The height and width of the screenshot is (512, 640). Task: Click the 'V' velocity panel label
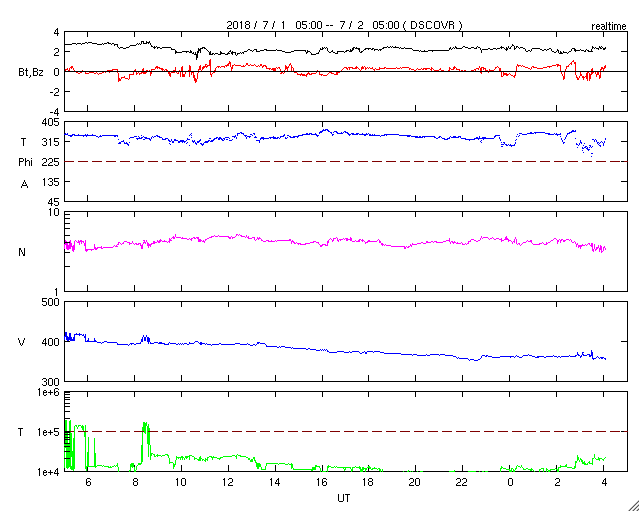coord(22,342)
